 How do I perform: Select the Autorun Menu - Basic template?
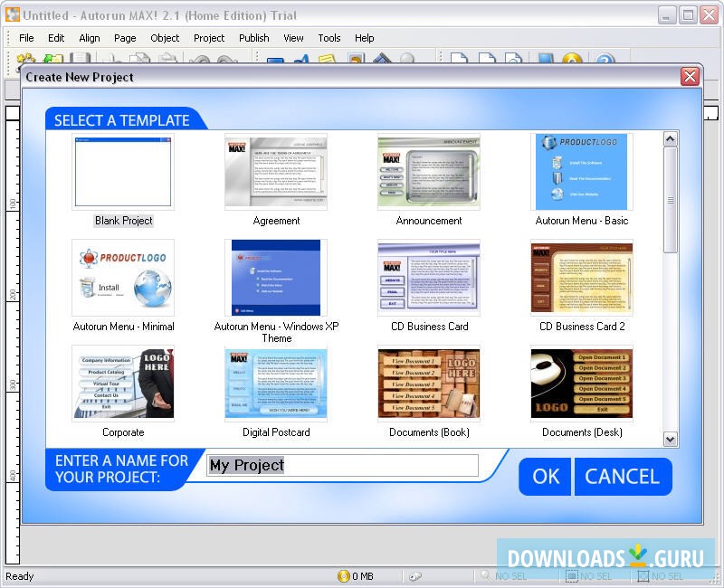click(x=582, y=172)
